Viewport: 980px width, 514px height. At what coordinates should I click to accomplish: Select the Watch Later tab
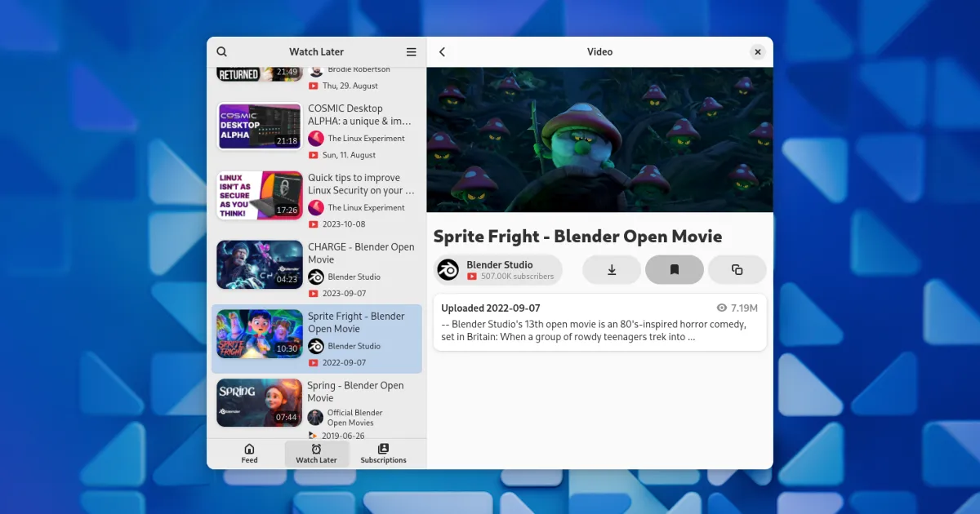click(316, 454)
